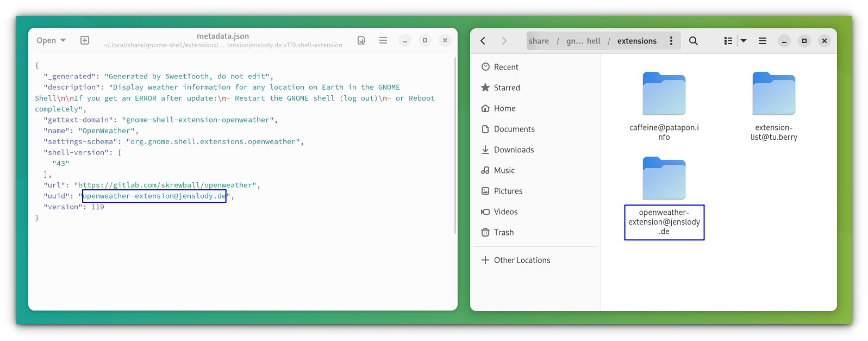The width and height of the screenshot is (868, 341).
Task: Click the "name": "OpenWeather" line
Action: pos(91,131)
